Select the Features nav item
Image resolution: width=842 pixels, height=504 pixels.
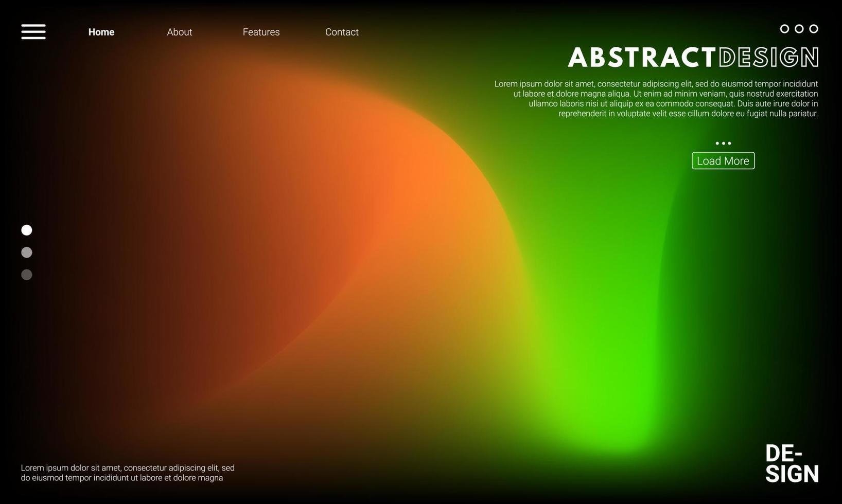pyautogui.click(x=261, y=32)
